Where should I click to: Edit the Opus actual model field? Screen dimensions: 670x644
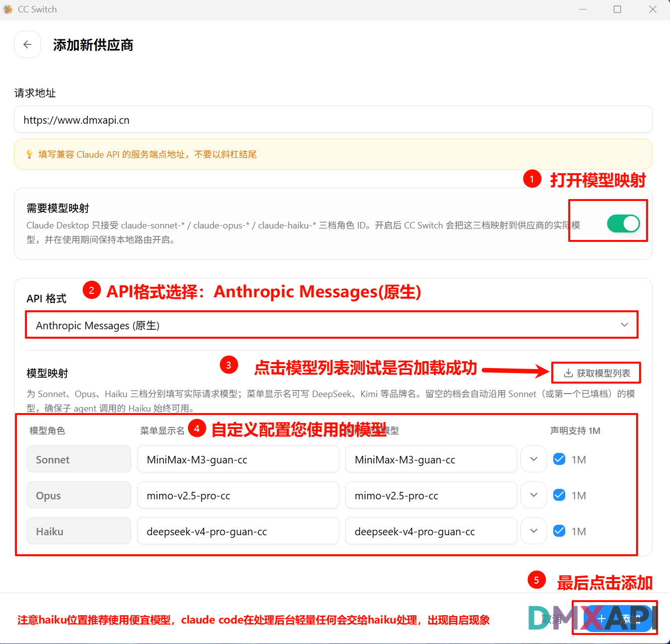click(431, 495)
